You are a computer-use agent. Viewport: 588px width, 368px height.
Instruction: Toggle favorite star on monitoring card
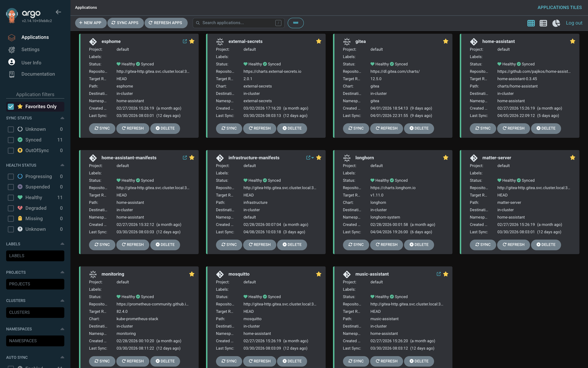(192, 274)
